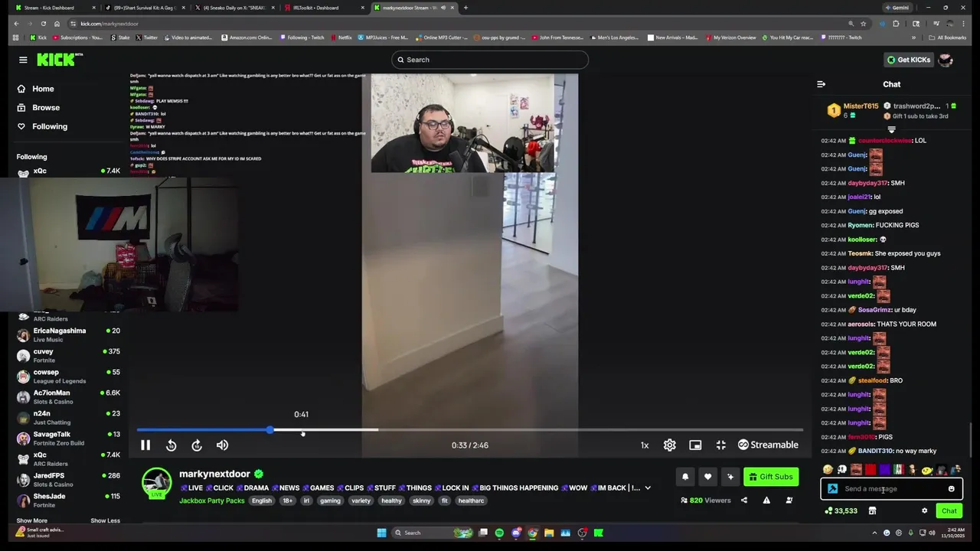Open xQc channel at top of Following
Viewport: 980px width, 551px height.
[x=68, y=171]
